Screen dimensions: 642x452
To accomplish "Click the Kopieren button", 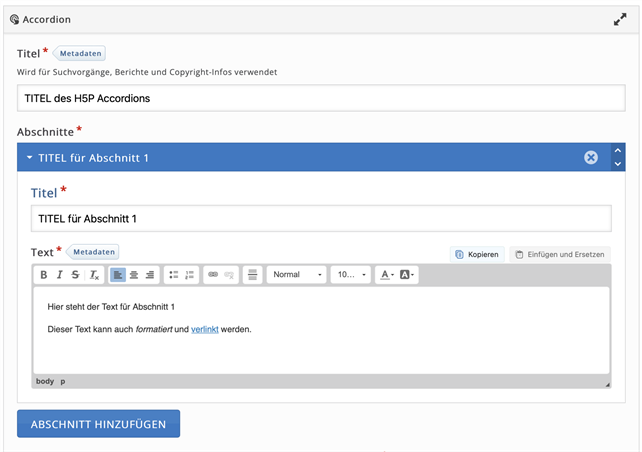I will 477,255.
